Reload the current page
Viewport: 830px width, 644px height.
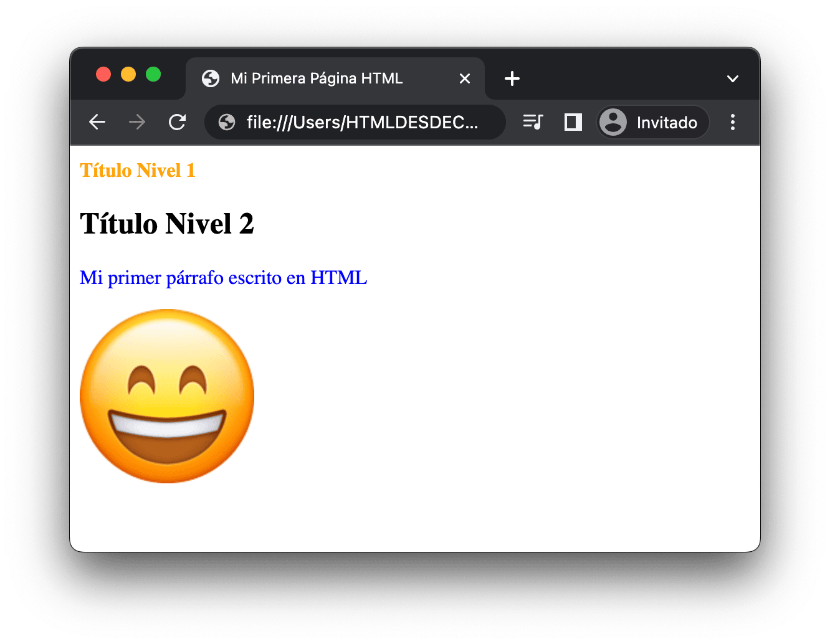[178, 122]
